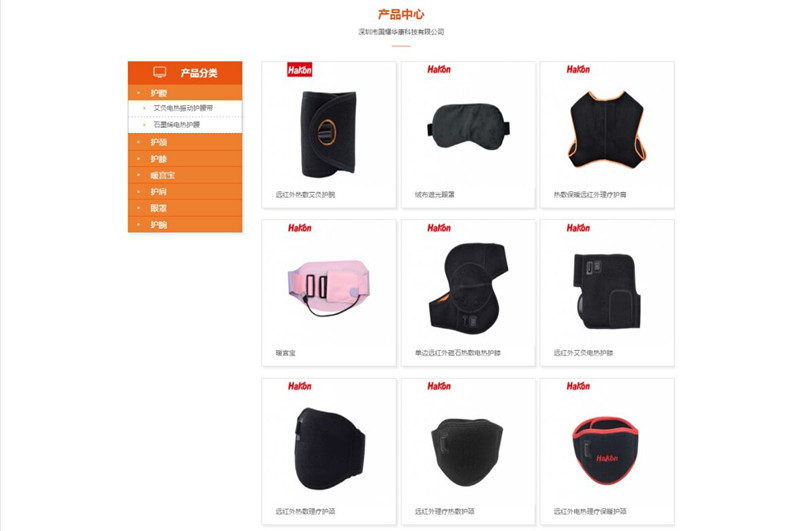Click the red-boxed Hakon logo on wrist brace card
This screenshot has width=800, height=531.
(x=299, y=70)
